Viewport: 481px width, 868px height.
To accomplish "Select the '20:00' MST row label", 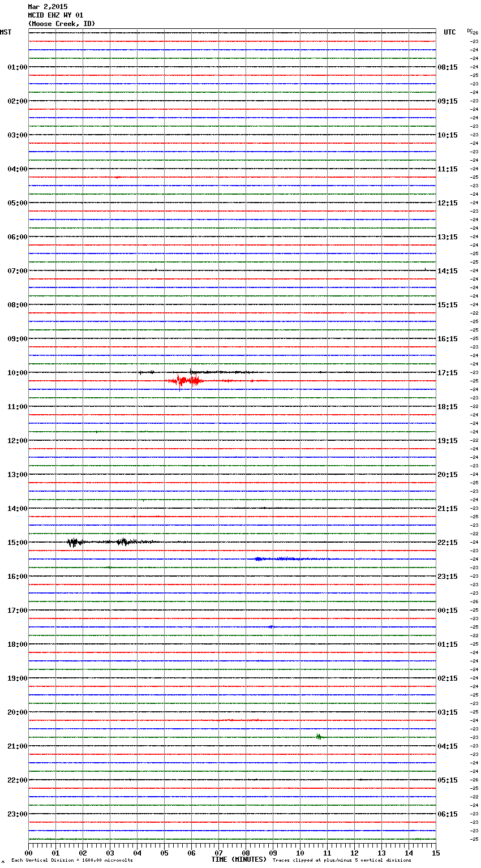I will pos(18,712).
